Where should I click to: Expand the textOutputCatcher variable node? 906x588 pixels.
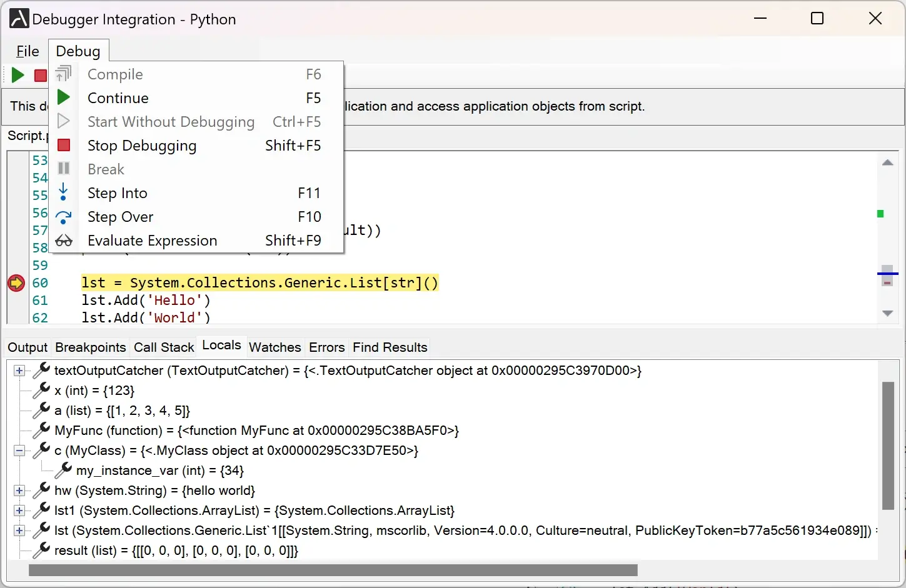point(19,371)
